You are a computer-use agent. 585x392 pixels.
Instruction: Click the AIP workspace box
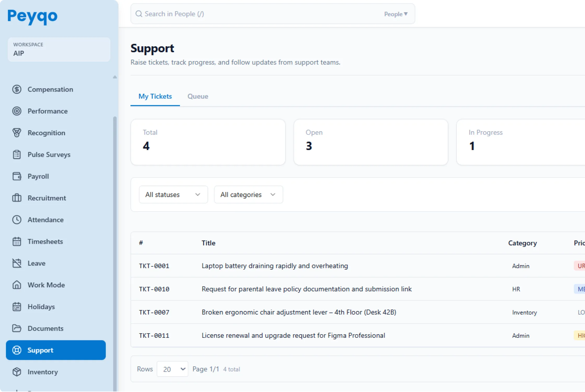point(59,49)
